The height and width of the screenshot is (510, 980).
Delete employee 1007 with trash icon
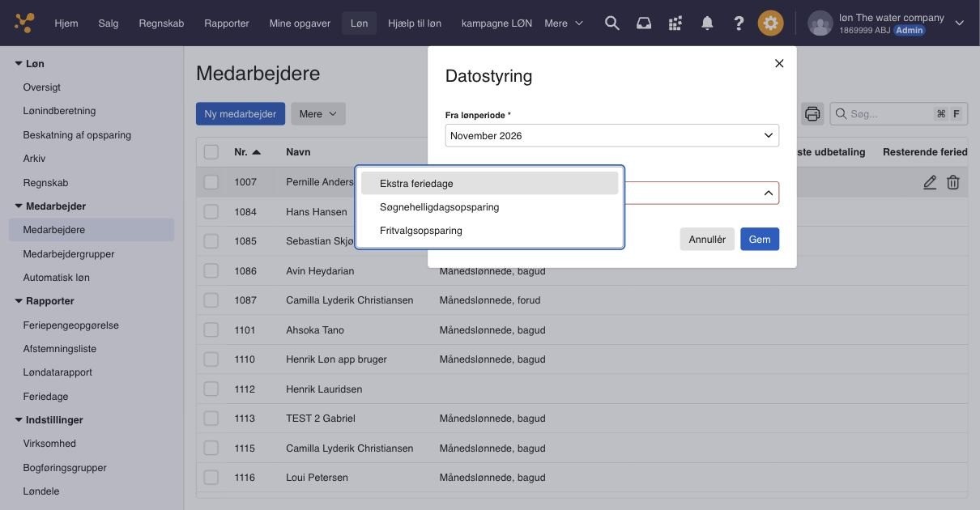point(953,182)
